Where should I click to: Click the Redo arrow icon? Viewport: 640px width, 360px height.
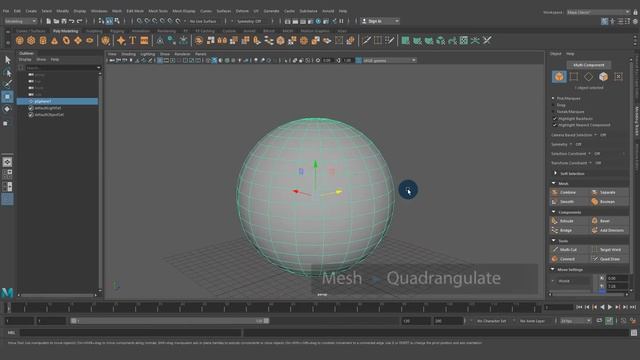[80, 21]
